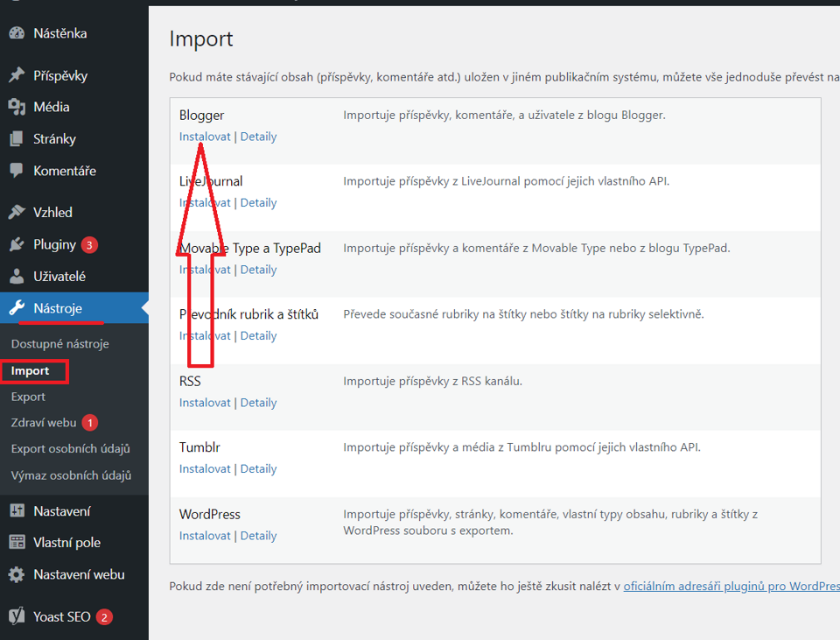Install the WordPress importer
The height and width of the screenshot is (640, 840).
coord(205,536)
